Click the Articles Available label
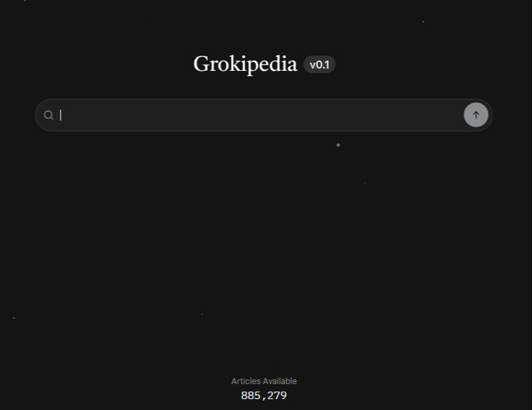Screen dimensions: 532x410 (264, 381)
